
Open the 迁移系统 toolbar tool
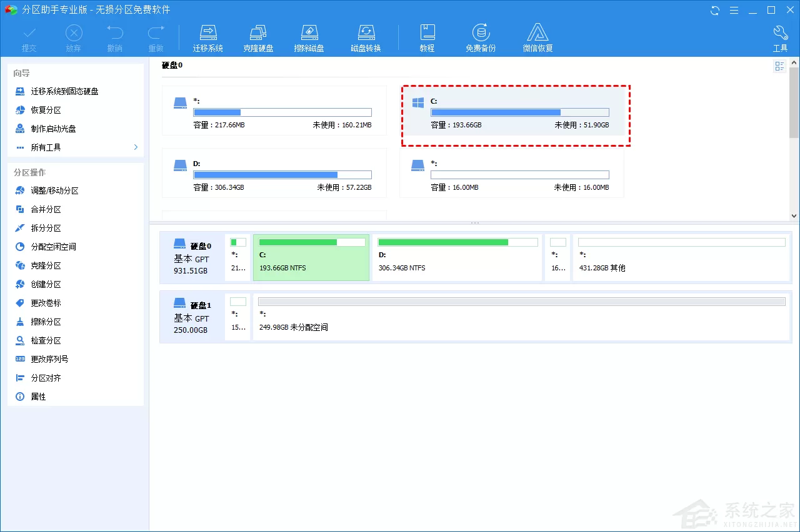(208, 38)
